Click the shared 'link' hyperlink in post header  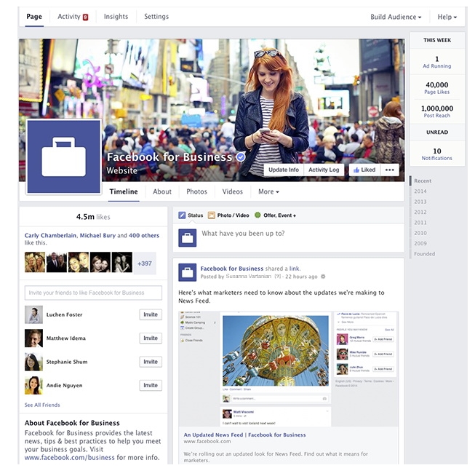pos(294,269)
